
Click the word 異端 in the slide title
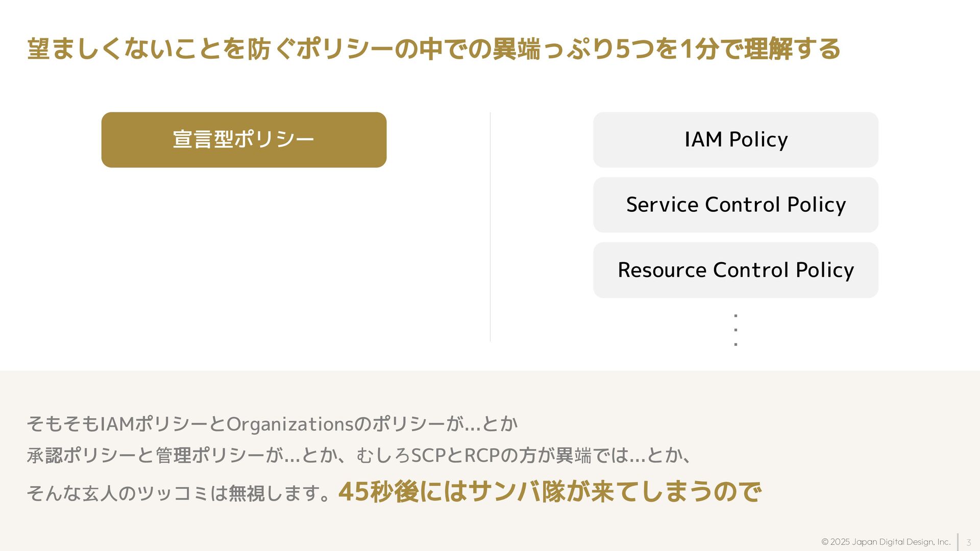[516, 49]
